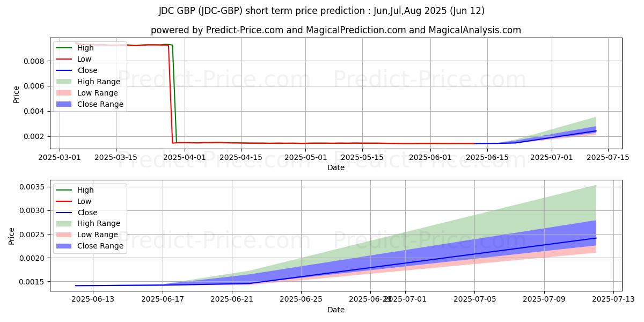Click the 2025-06-21 tick label on bottom chart
644x322 pixels.
232,299
